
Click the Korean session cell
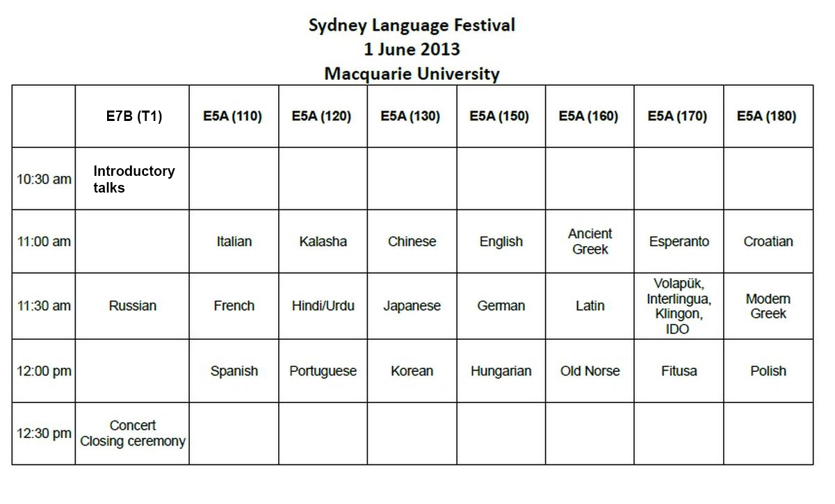pyautogui.click(x=412, y=371)
